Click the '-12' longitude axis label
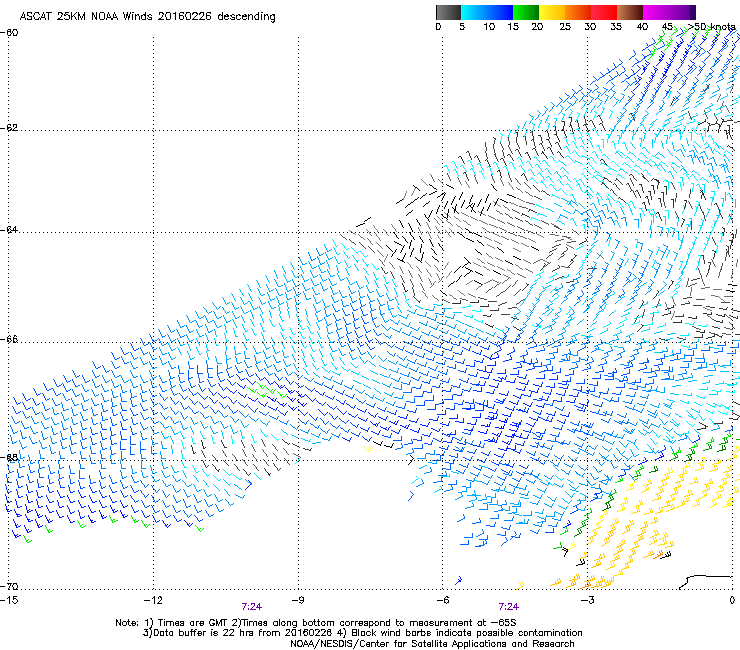This screenshot has width=740, height=650. tap(153, 600)
